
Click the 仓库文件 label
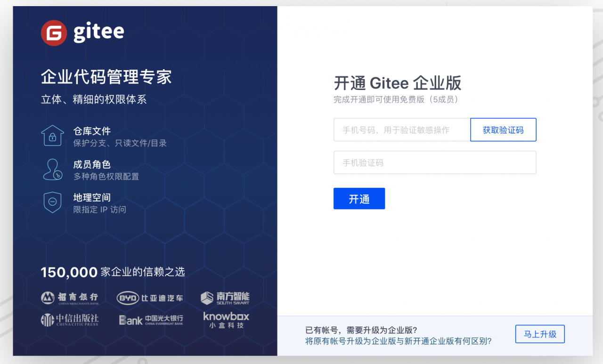(92, 131)
